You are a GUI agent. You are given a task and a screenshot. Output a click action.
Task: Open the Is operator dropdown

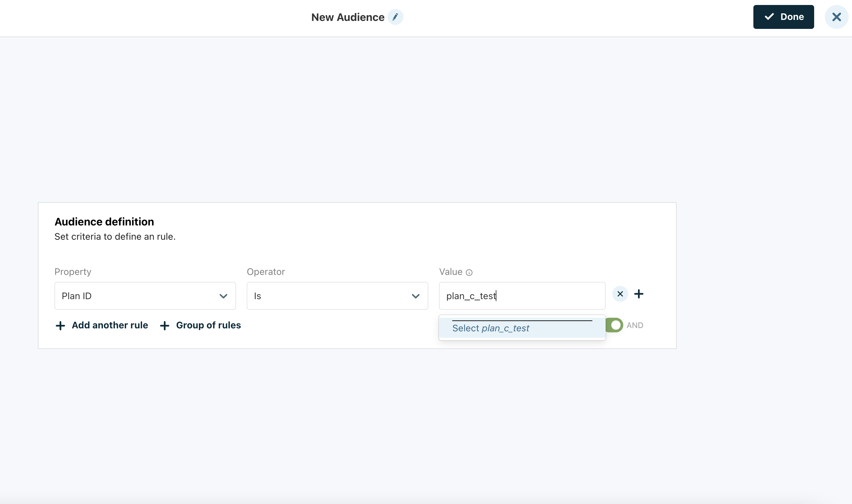point(337,296)
